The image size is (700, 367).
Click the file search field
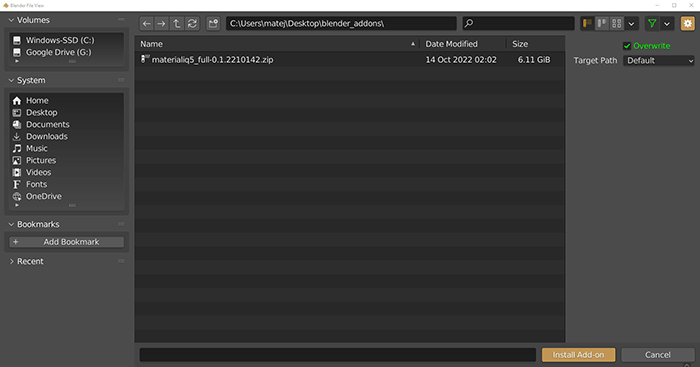518,23
